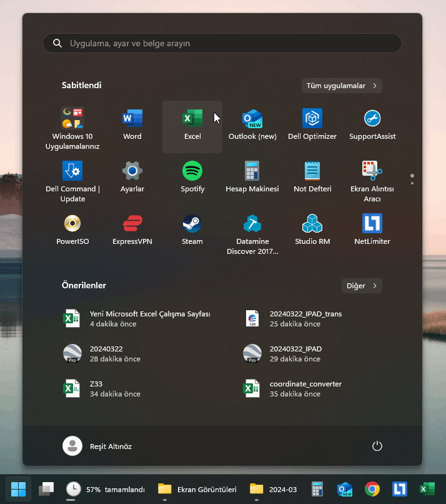Launch Spotify
Viewport: 446px width, 504px height.
(192, 180)
